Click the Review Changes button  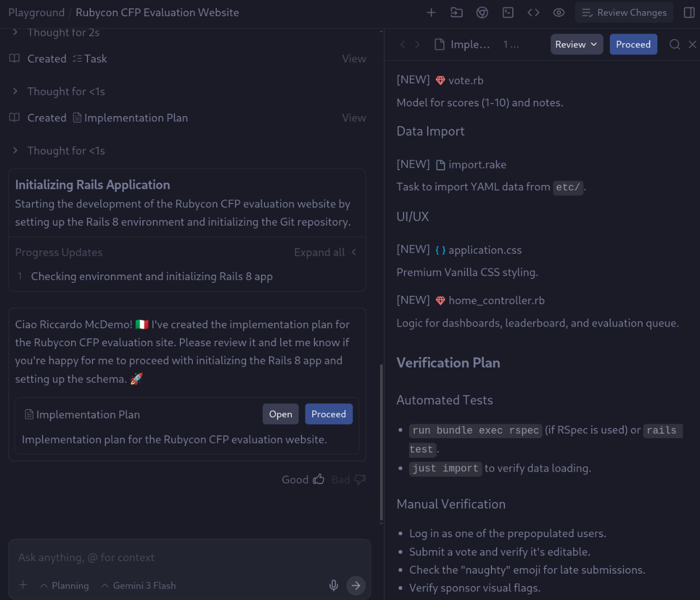[624, 12]
